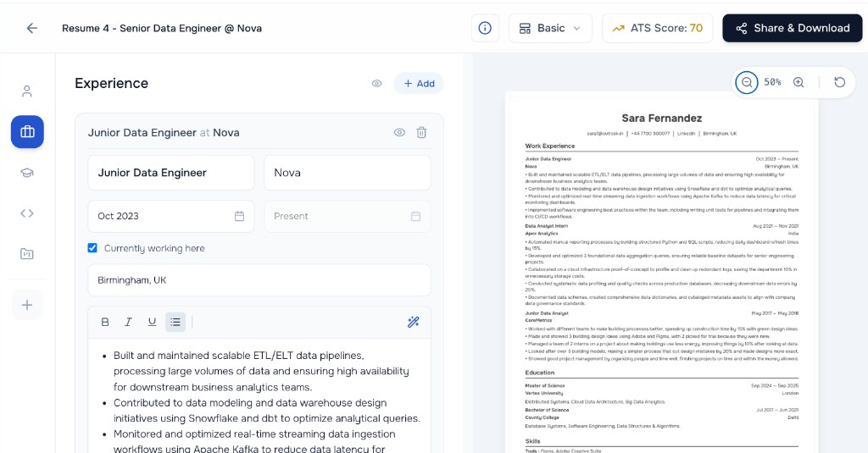The width and height of the screenshot is (868, 453).
Task: Click the resume title Resume 4 - Senior Data Engineer @ Nova
Action: pyautogui.click(x=162, y=28)
